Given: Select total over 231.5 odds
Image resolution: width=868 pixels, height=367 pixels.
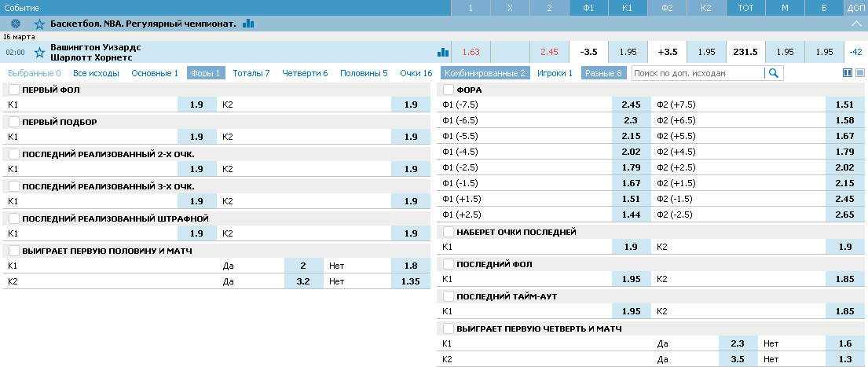Looking at the screenshot, I should [824, 52].
